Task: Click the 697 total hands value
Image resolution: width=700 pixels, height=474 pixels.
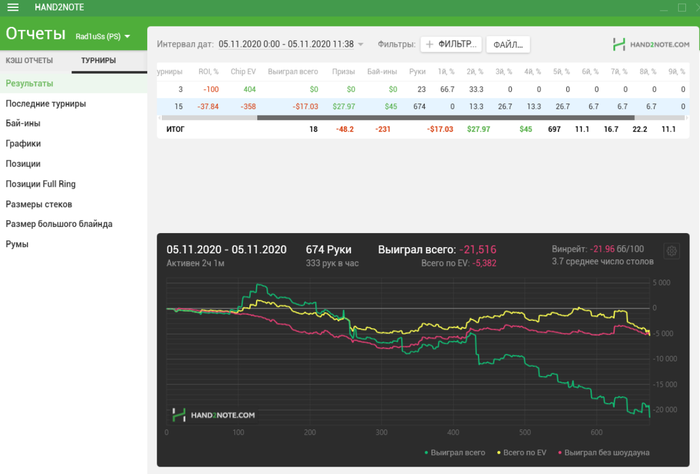Action: pos(554,129)
